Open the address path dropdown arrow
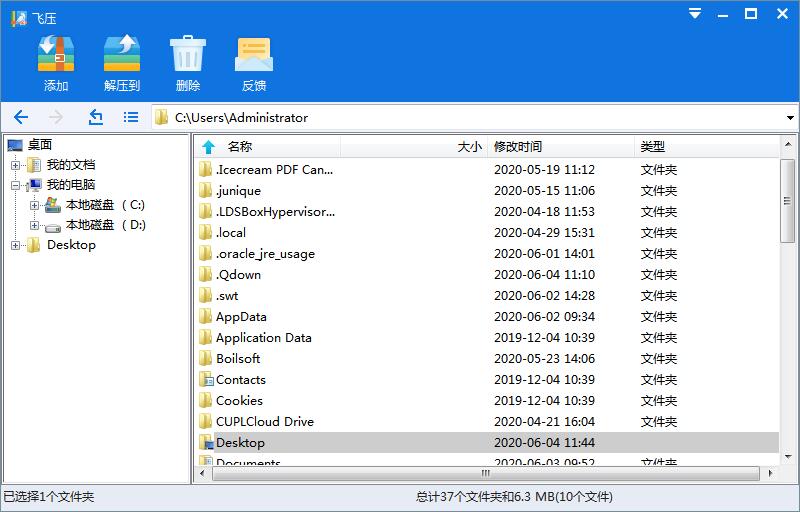Image resolution: width=800 pixels, height=512 pixels. pos(790,118)
